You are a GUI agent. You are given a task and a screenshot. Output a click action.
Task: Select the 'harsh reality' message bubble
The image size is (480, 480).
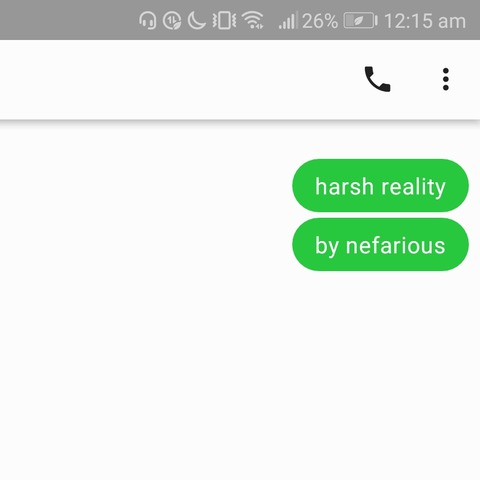click(x=380, y=185)
